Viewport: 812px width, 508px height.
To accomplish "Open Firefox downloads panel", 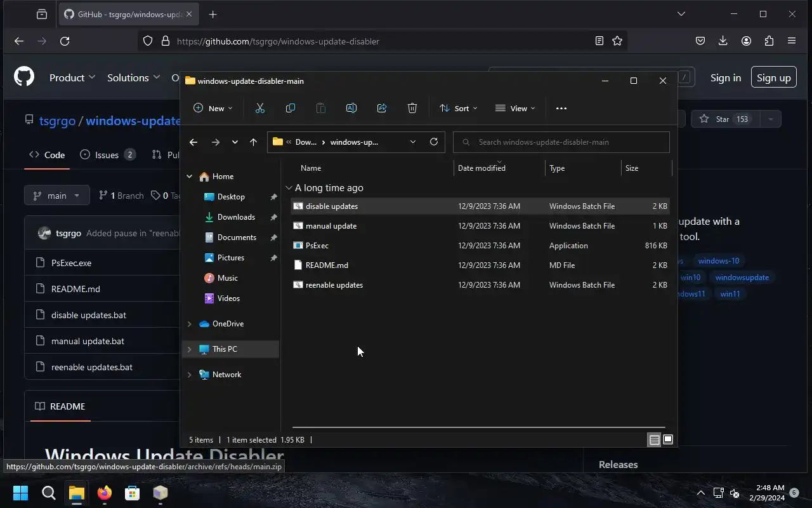I will point(723,41).
